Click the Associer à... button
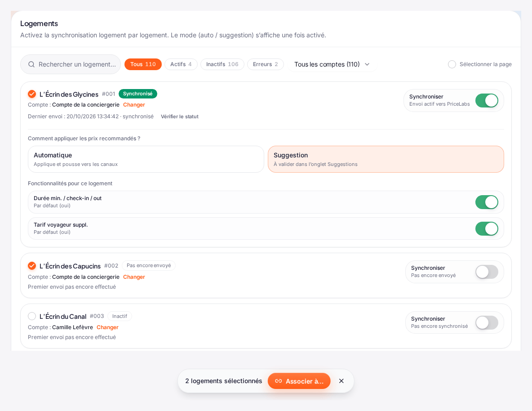Viewport: 532px width, 411px height. coord(299,381)
